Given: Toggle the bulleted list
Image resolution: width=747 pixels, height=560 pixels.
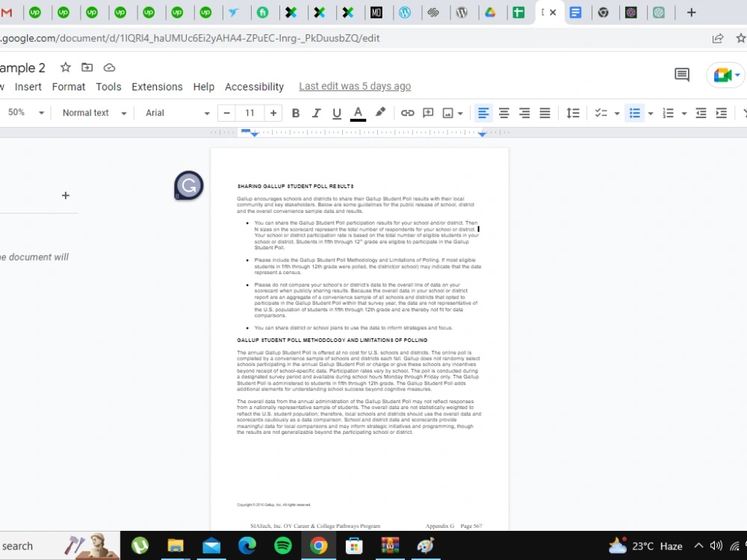Looking at the screenshot, I should (x=634, y=113).
